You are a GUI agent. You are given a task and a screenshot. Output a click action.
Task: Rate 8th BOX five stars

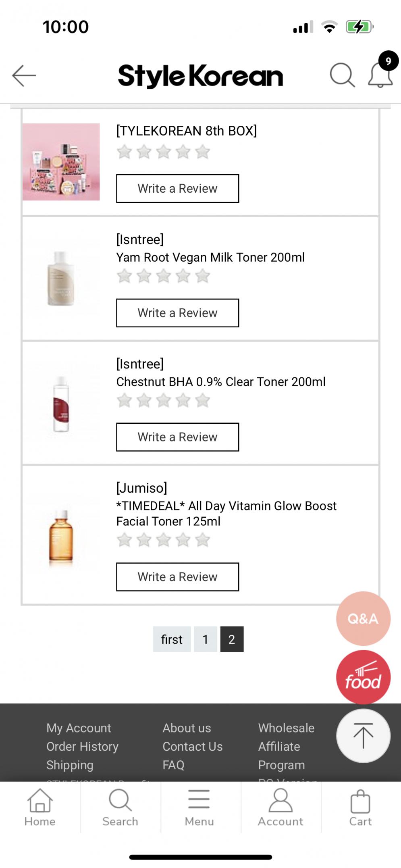tap(202, 152)
